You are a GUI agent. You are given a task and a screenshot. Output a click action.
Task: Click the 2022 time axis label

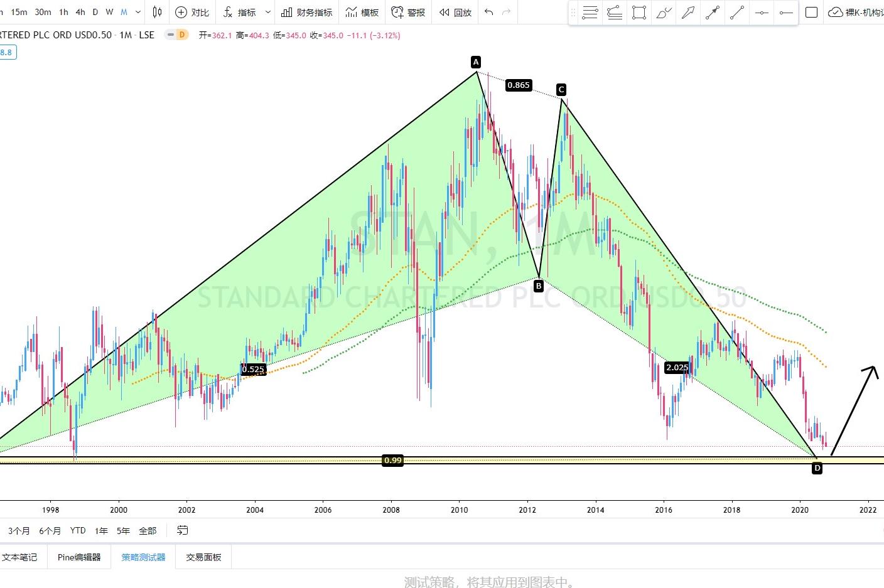(x=868, y=510)
